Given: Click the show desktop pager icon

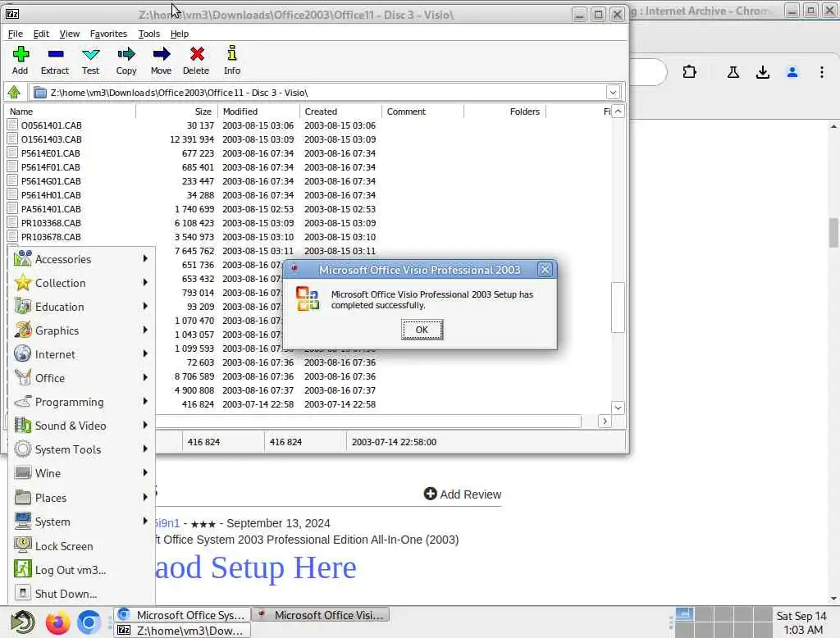Looking at the screenshot, I should tap(684, 613).
